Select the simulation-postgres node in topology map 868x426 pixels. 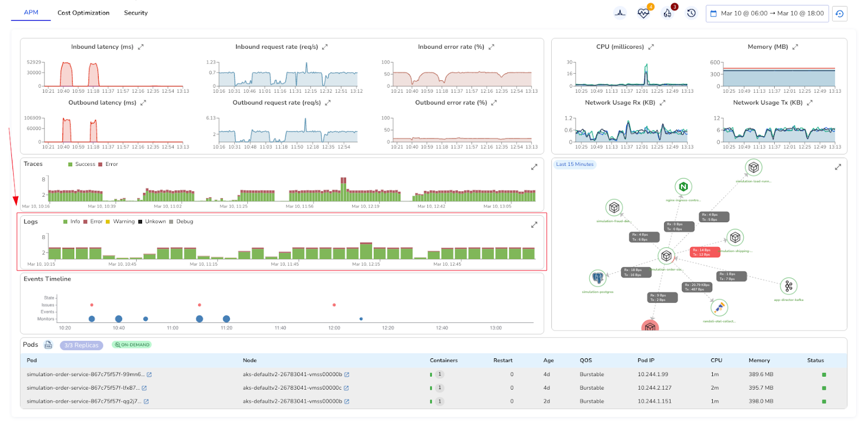click(598, 279)
